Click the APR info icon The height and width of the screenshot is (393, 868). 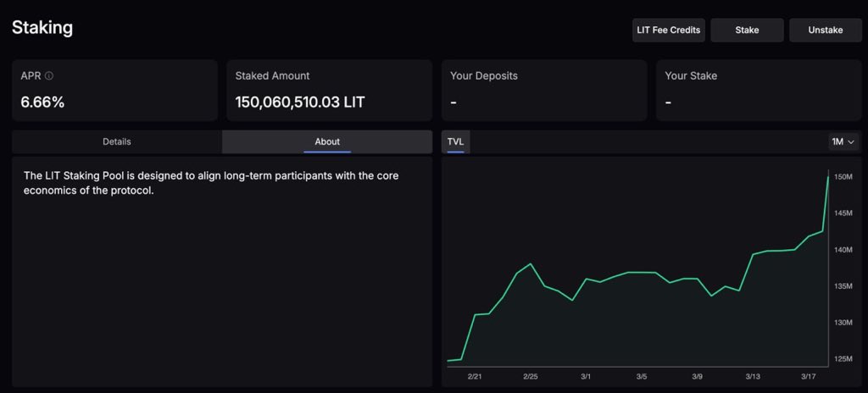click(x=49, y=76)
